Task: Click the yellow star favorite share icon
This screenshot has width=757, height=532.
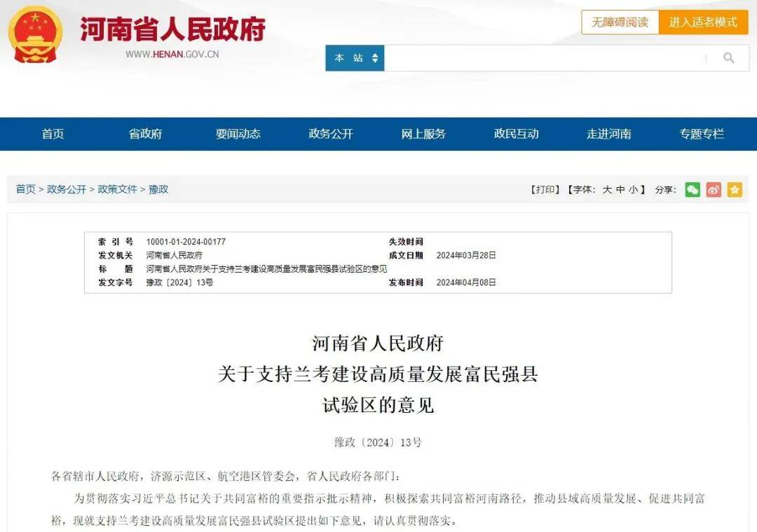Action: [734, 190]
